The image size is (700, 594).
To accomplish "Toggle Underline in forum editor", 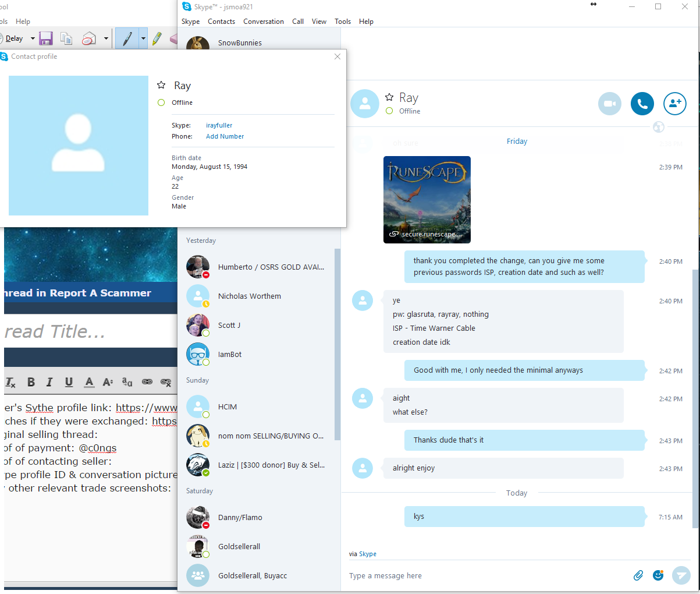I will tap(69, 382).
